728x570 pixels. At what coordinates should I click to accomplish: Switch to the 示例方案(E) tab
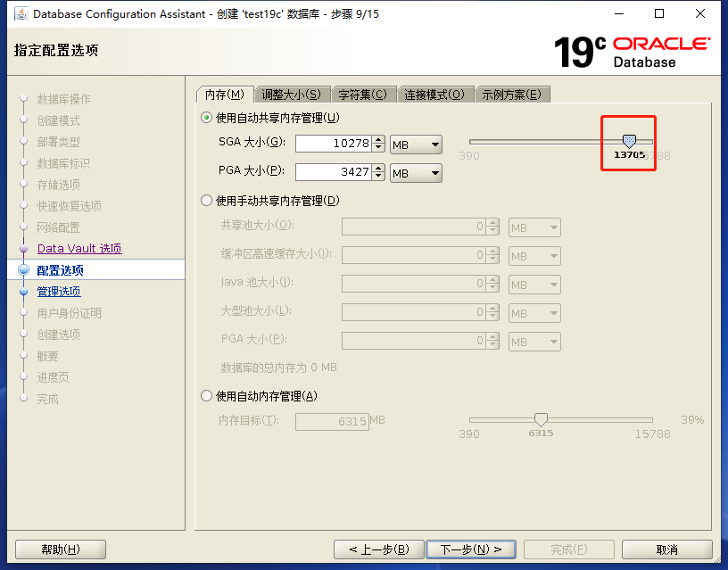pyautogui.click(x=512, y=95)
